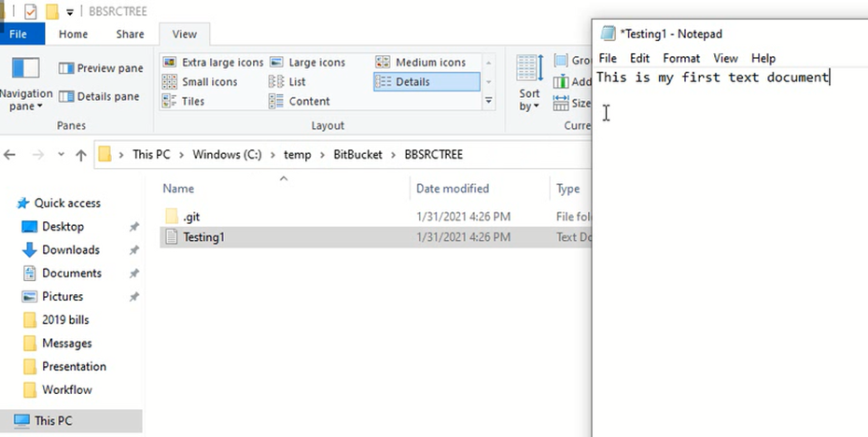Select Large icons layout
Screen dimensions: 868x437
coord(307,63)
